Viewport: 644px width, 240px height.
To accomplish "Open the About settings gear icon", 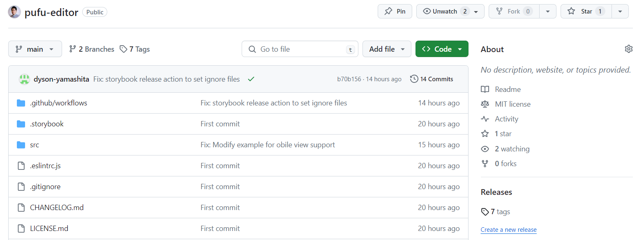I will [x=628, y=49].
